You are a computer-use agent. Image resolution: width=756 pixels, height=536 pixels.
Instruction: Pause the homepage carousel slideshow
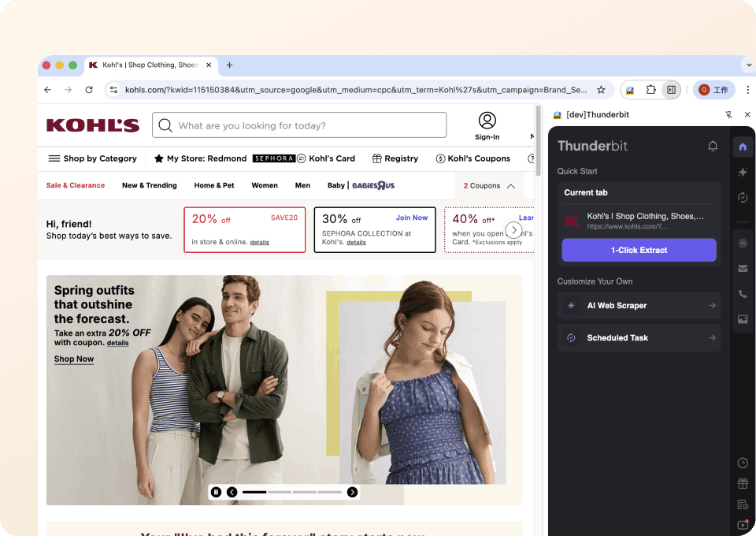(216, 491)
